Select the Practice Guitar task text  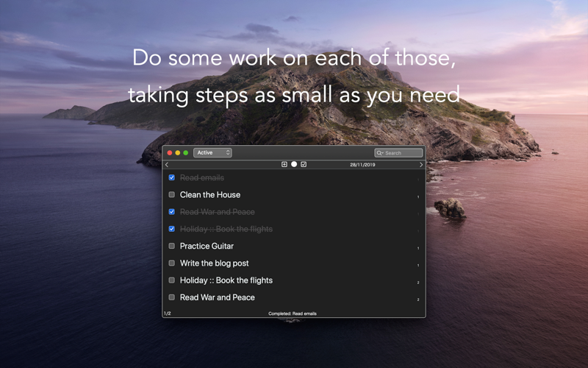click(207, 246)
